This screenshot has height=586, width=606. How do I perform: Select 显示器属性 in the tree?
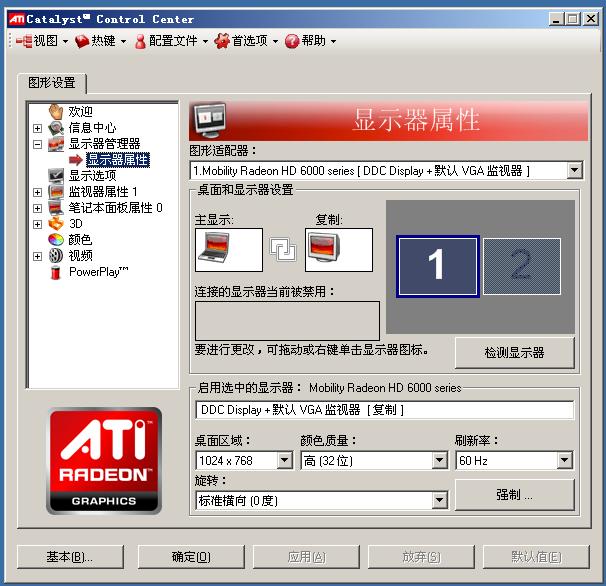point(118,160)
